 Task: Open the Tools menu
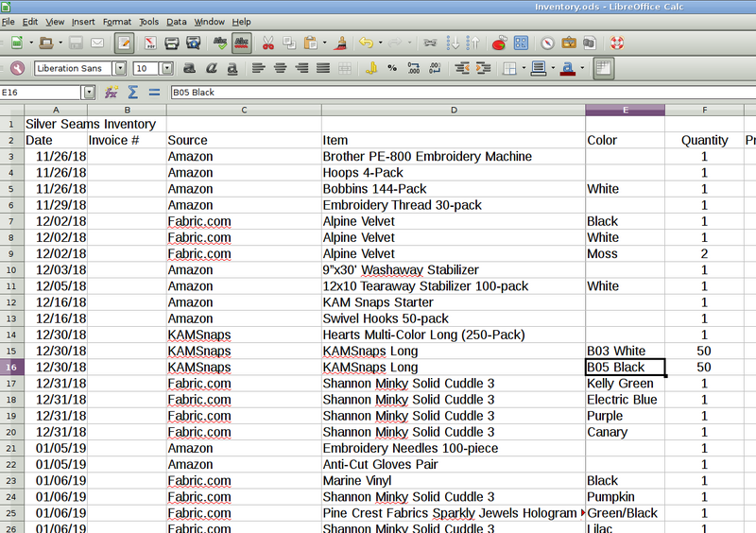coord(148,22)
